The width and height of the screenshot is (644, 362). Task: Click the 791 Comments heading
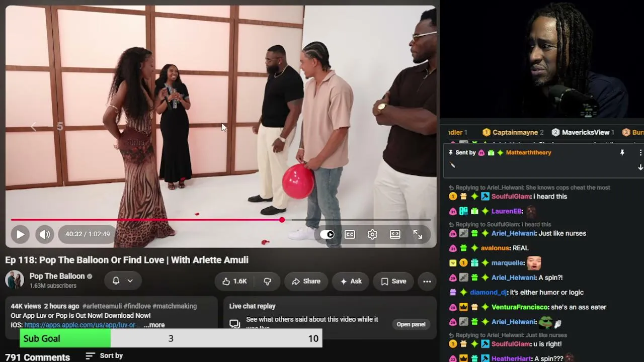pyautogui.click(x=38, y=357)
